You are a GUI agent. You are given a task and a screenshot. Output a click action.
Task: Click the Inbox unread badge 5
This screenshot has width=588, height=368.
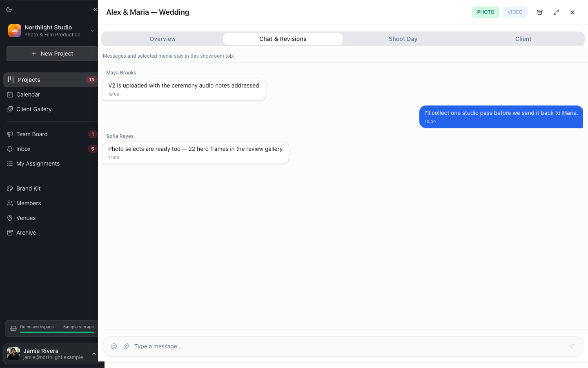tap(93, 149)
